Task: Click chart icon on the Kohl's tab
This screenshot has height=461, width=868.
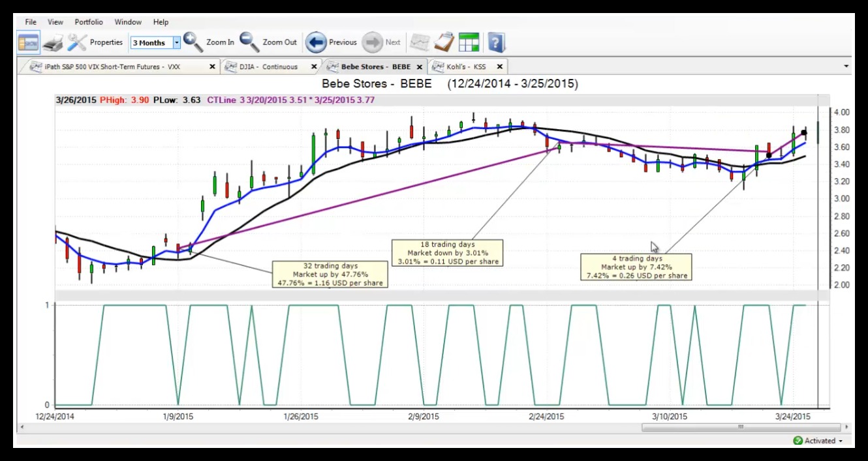Action: click(437, 67)
